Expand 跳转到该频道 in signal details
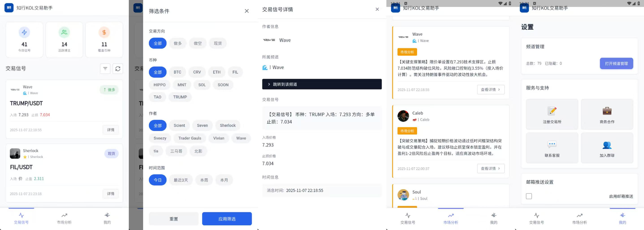644x230 pixels. [x=322, y=84]
